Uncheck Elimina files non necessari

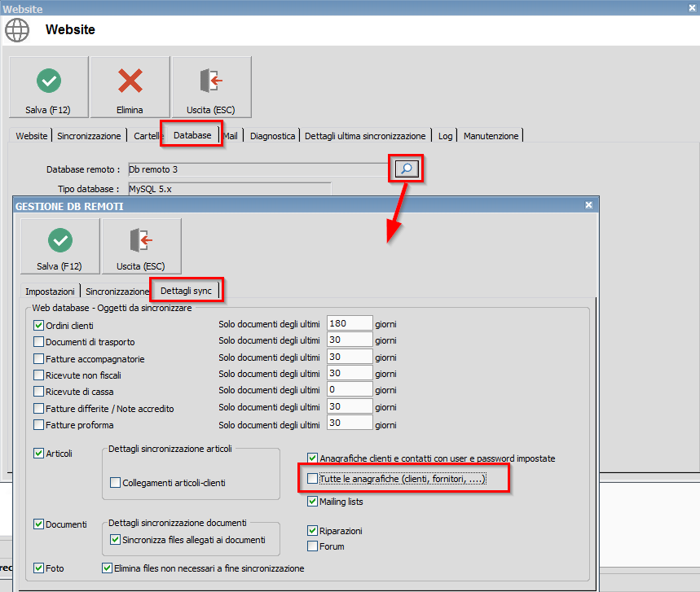pyautogui.click(x=107, y=568)
